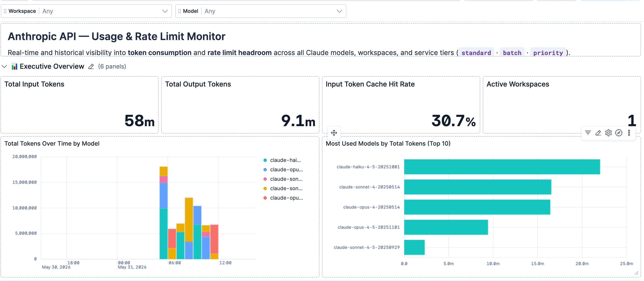The height and width of the screenshot is (281, 644).
Task: Click the claude-opus-4-20250514 bar
Action: [477, 207]
